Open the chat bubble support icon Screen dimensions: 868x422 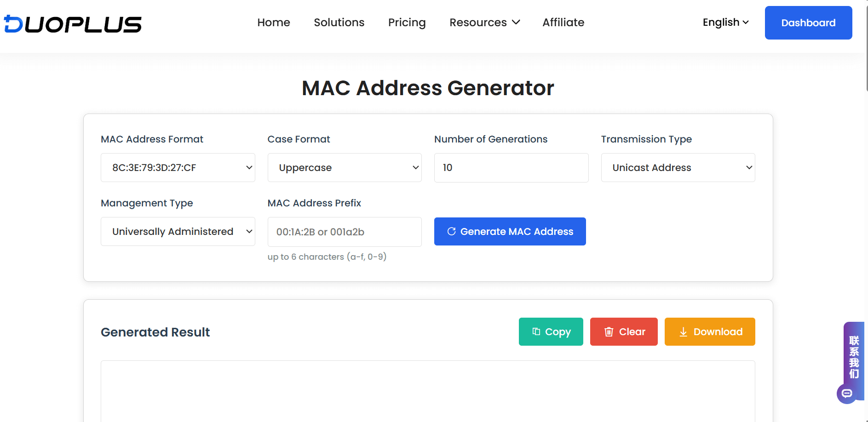847,393
